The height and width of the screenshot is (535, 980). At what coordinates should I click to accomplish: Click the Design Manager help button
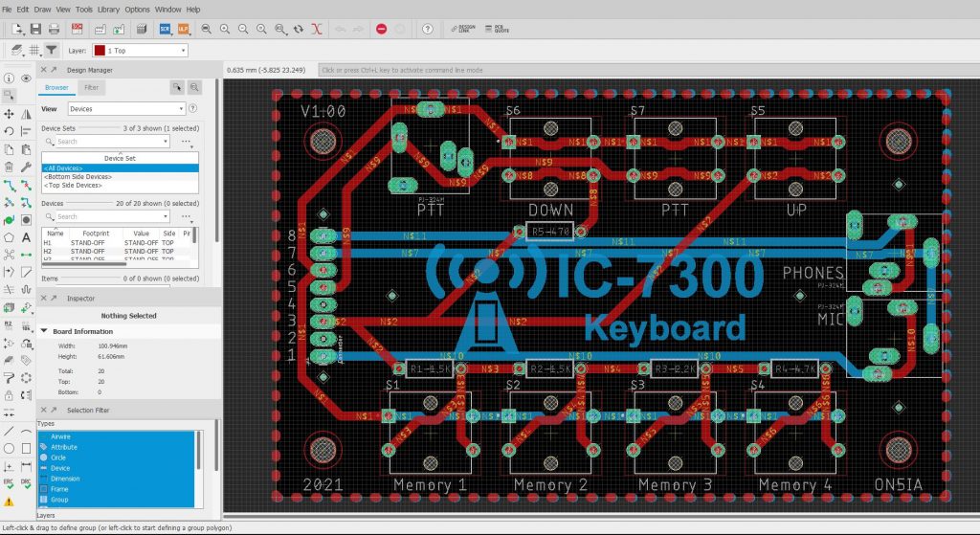pos(193,108)
